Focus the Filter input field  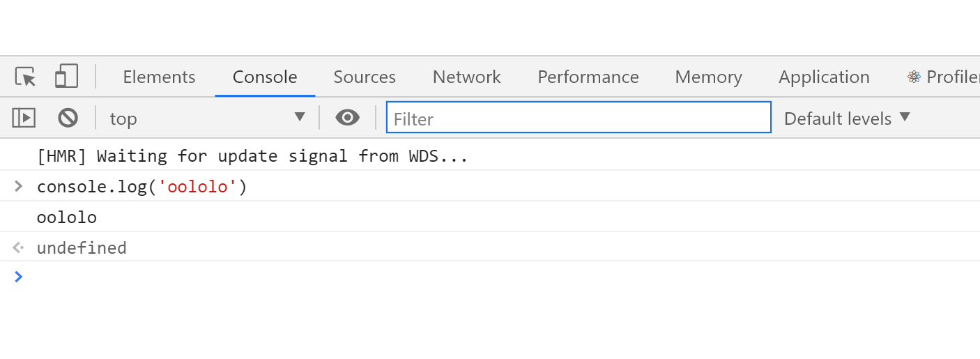579,117
